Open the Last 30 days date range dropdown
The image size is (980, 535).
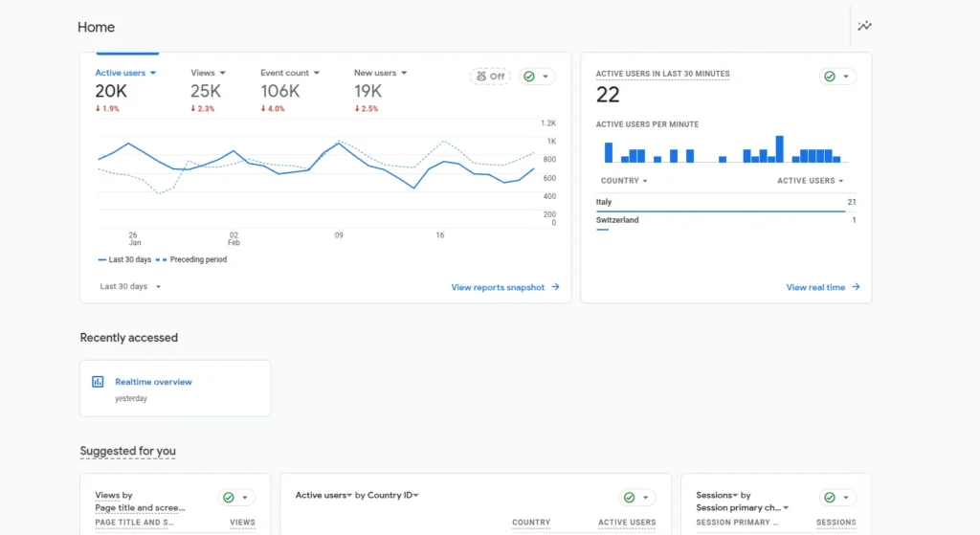tap(130, 286)
